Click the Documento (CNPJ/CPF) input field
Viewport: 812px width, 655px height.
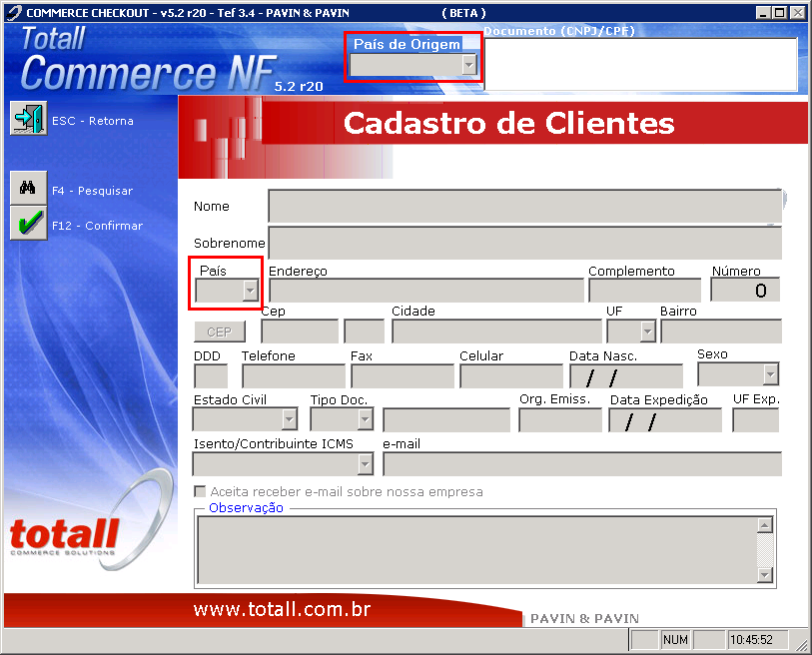pyautogui.click(x=640, y=65)
